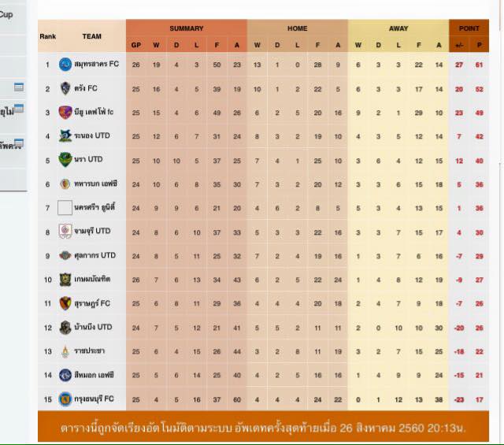504x445 pixels.
Task: Click the สมุทรสาคร FC team logo
Action: tap(65, 65)
